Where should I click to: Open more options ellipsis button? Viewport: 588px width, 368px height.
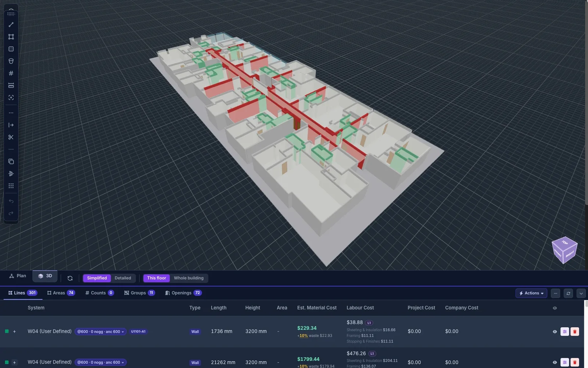(556, 293)
